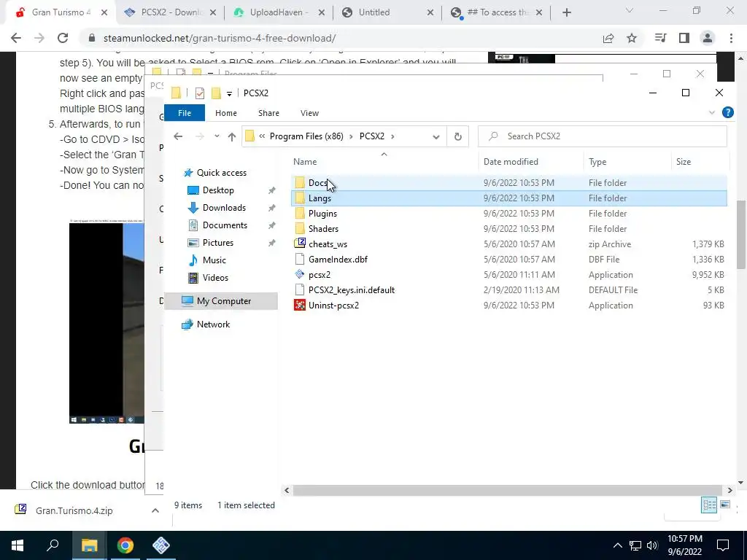Select My Computer in navigation pane
747x560 pixels.
pos(222,301)
